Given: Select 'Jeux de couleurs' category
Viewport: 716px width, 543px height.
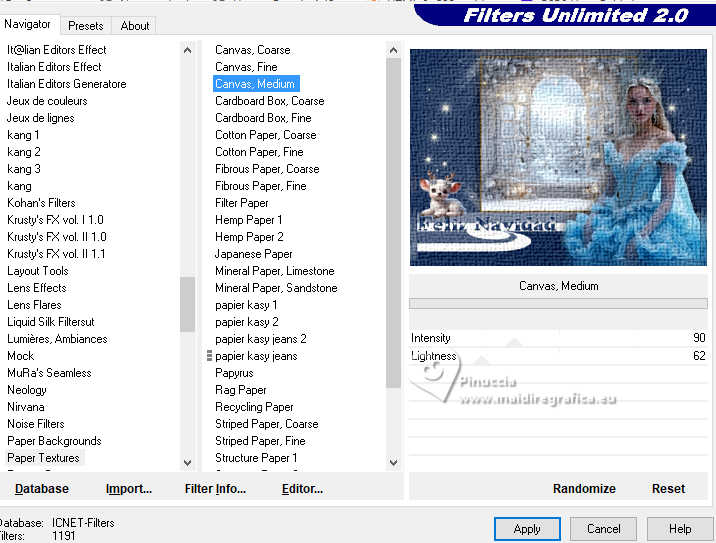Looking at the screenshot, I should click(x=47, y=101).
